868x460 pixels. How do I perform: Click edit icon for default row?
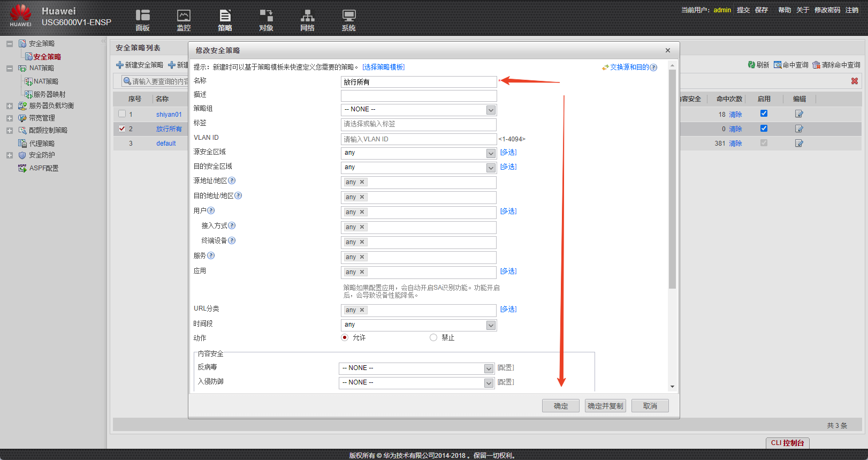pyautogui.click(x=799, y=143)
